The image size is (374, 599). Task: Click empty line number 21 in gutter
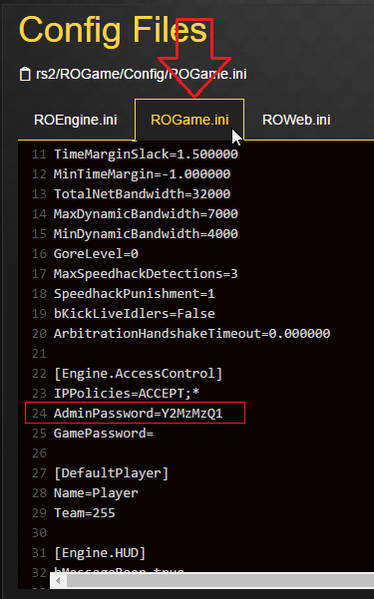[x=39, y=354]
